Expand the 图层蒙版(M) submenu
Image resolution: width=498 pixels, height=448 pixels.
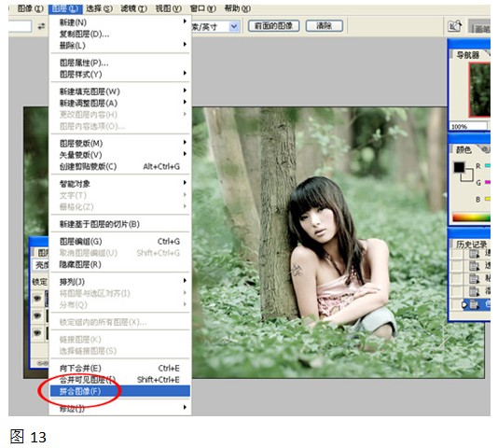185,142
